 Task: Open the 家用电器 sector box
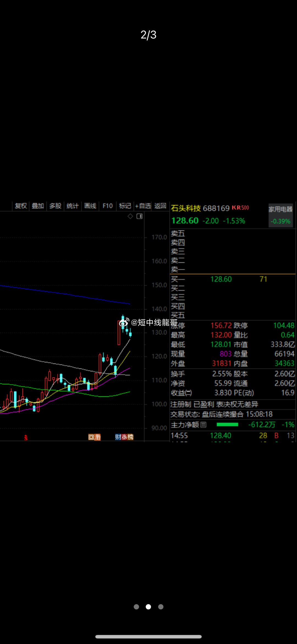click(280, 215)
